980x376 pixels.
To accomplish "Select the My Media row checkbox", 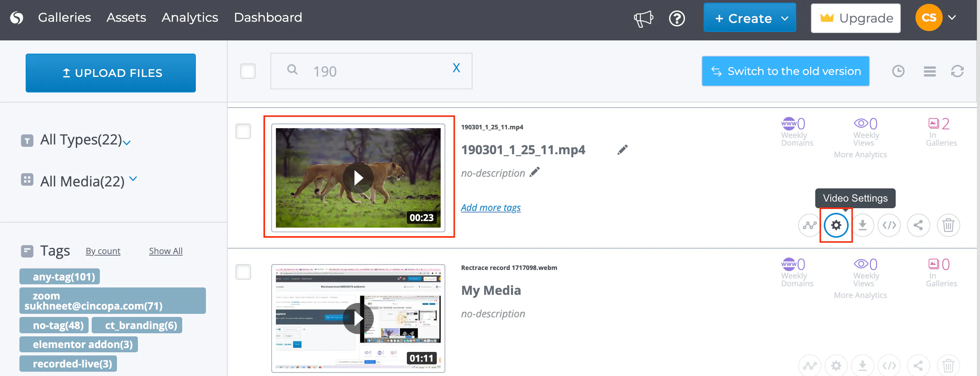I will coord(243,272).
